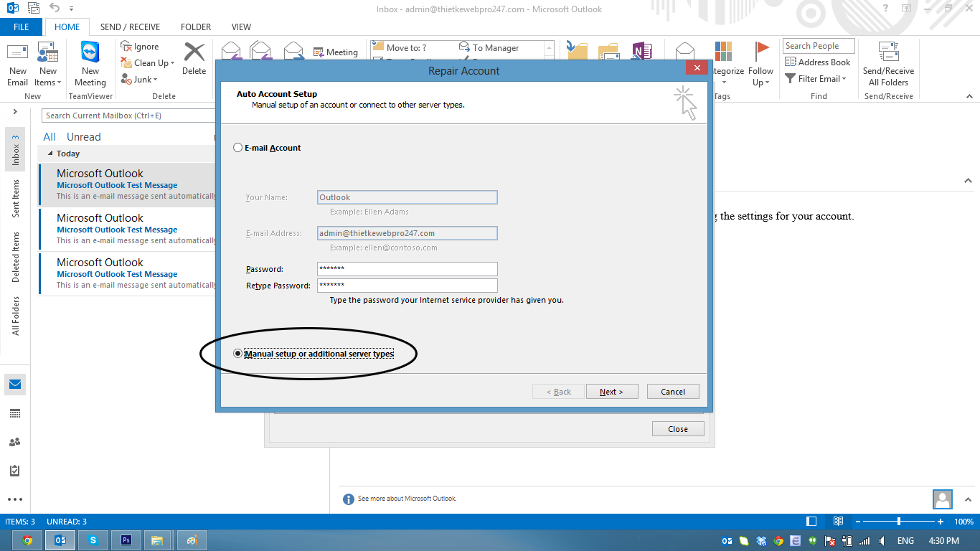980x551 pixels.
Task: Switch to Reading view in status bar
Action: (838, 522)
